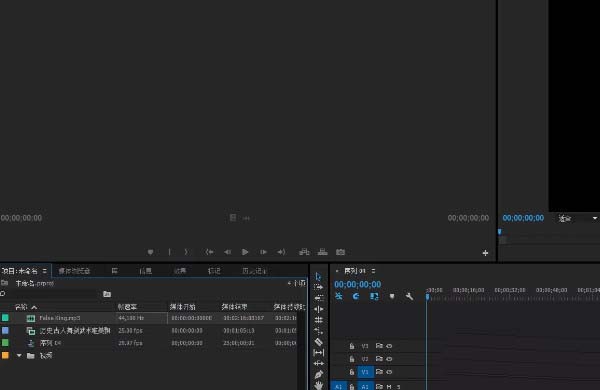
Task: Select the Track Select Forward tool
Action: tap(318, 287)
